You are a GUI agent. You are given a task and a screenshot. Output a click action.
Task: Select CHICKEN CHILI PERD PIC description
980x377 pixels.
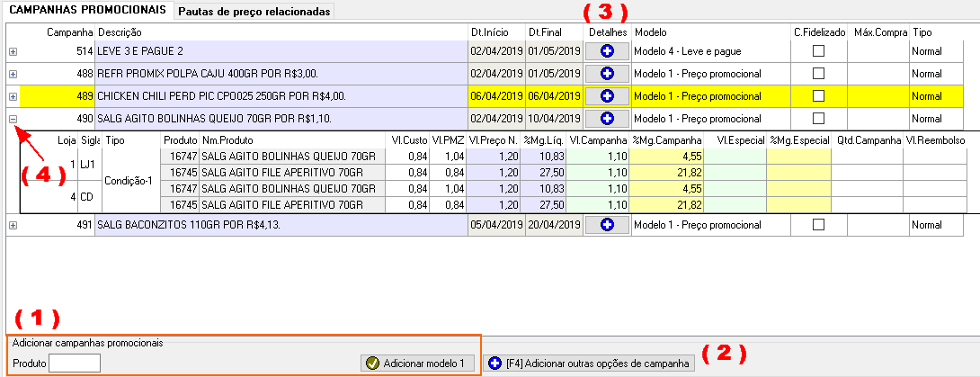[x=281, y=96]
